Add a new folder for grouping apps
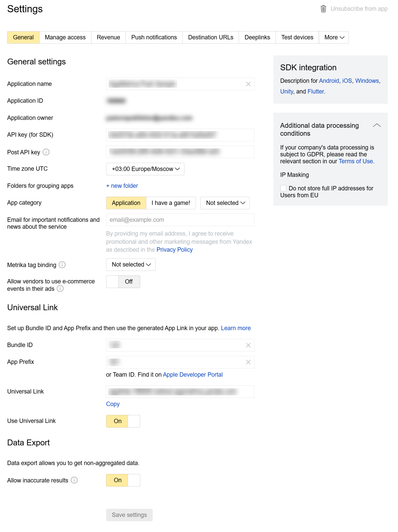The height and width of the screenshot is (532, 398). tap(122, 186)
